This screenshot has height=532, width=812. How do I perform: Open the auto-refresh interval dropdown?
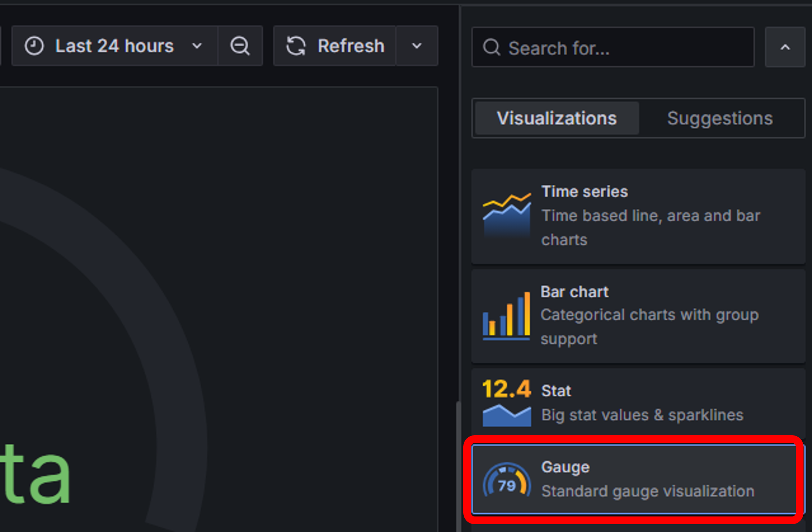point(416,46)
